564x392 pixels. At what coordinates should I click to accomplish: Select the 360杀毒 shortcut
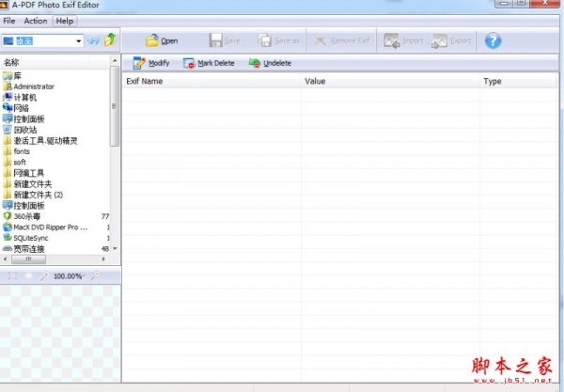(27, 216)
